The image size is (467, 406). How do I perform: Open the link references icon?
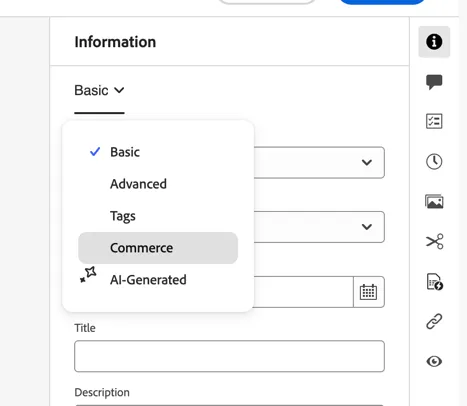point(434,321)
